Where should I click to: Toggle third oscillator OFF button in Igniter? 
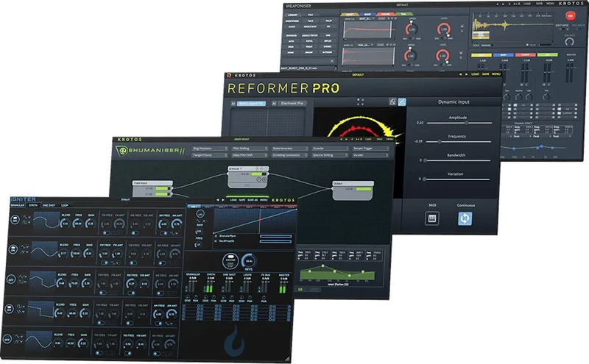(x=11, y=279)
